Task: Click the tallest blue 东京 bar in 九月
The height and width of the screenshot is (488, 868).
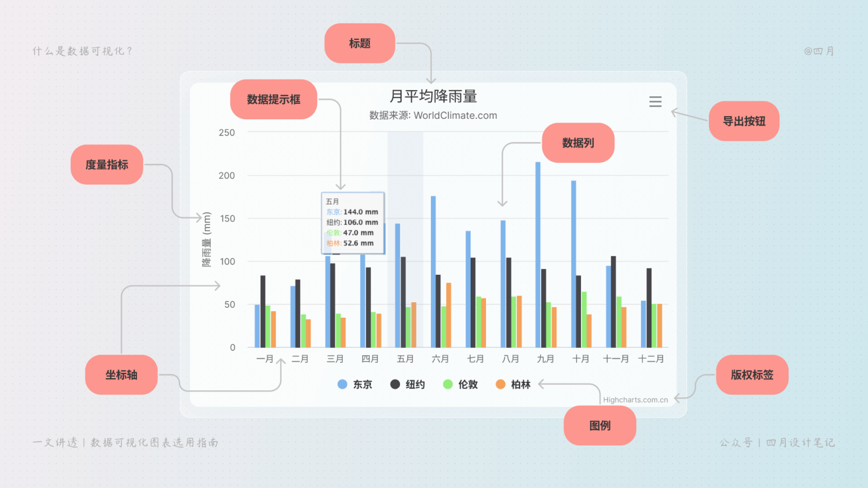Action: pos(538,255)
